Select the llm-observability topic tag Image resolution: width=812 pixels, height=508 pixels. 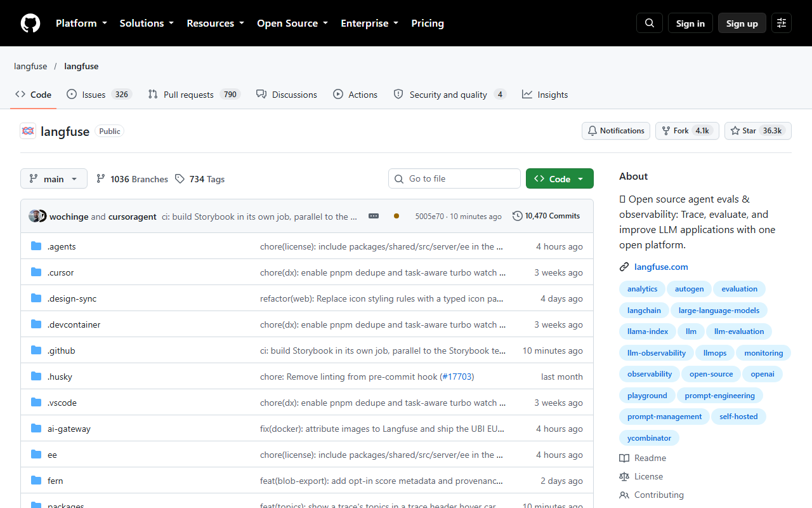point(657,353)
